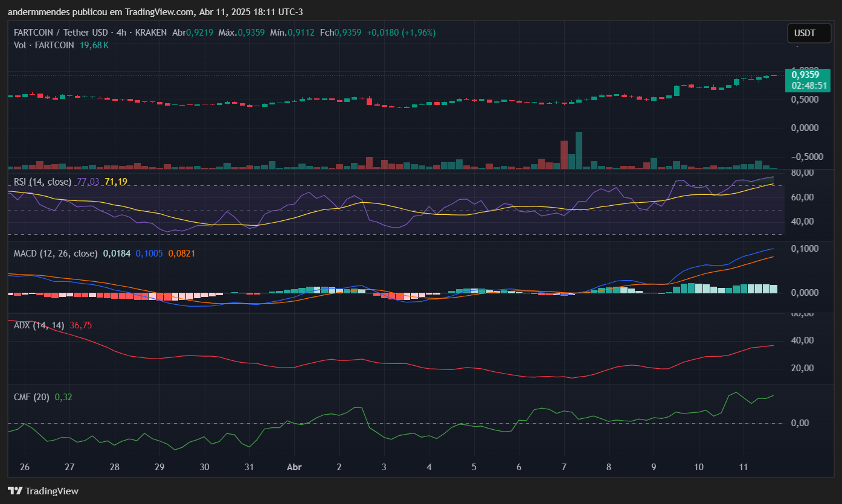The height and width of the screenshot is (504, 842).
Task: Click the CMF (20) indicator label
Action: [x=32, y=397]
